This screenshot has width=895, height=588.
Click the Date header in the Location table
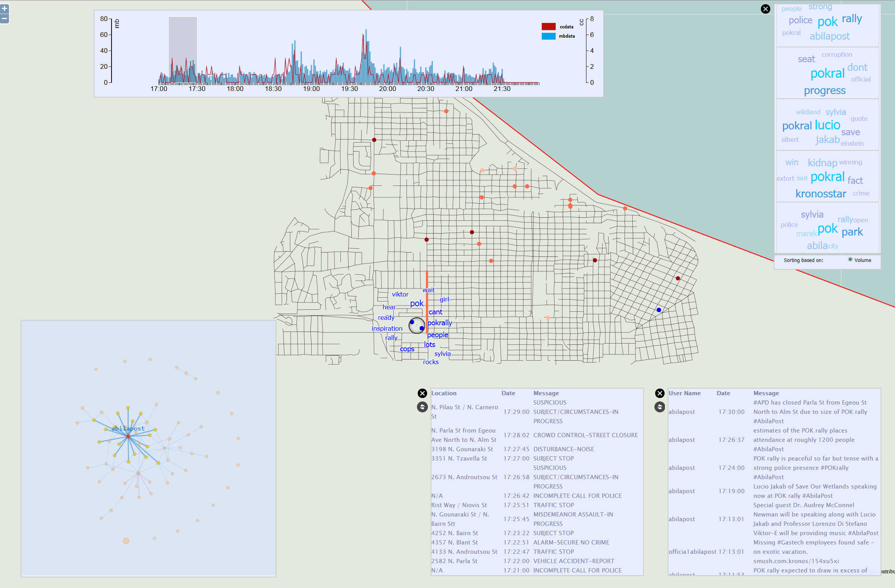click(x=508, y=393)
